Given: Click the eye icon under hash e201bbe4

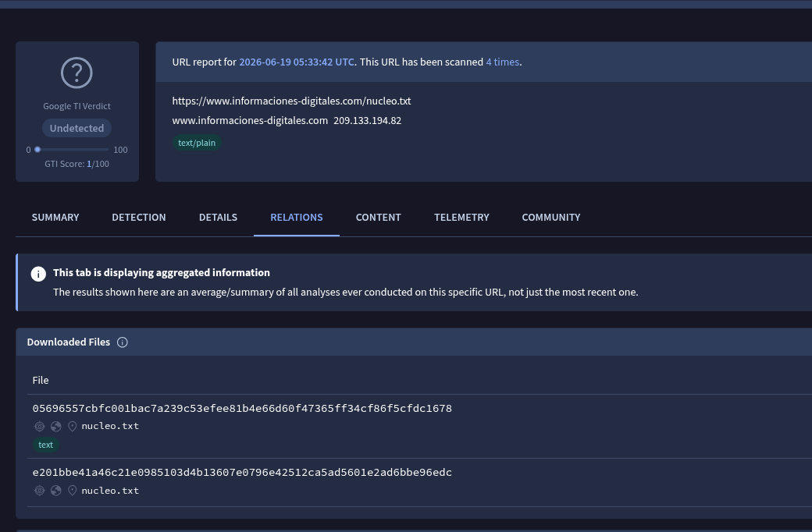Looking at the screenshot, I should (39, 491).
